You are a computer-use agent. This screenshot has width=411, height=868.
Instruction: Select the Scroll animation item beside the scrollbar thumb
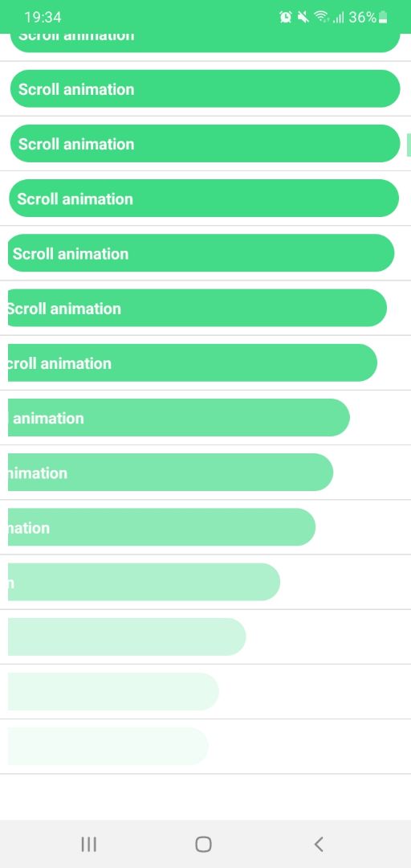tap(205, 143)
